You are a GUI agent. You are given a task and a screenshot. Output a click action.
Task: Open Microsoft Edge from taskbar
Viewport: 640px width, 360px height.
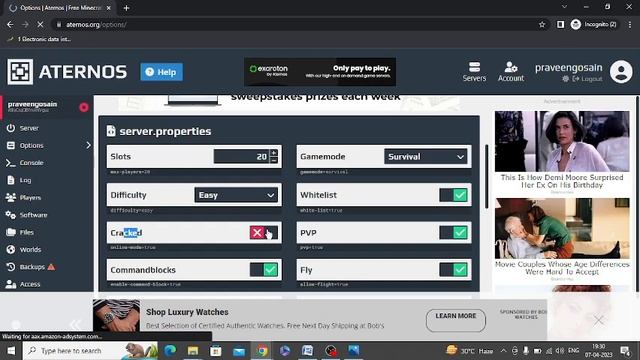click(170, 351)
